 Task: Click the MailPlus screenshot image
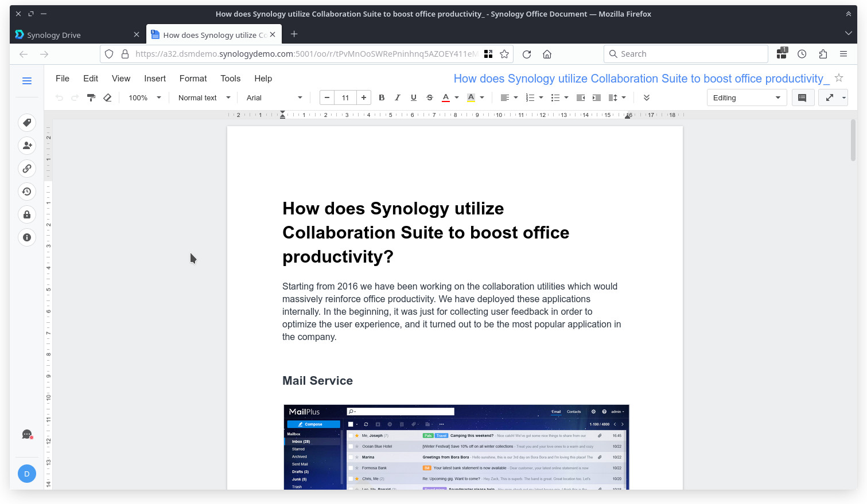[x=456, y=447]
